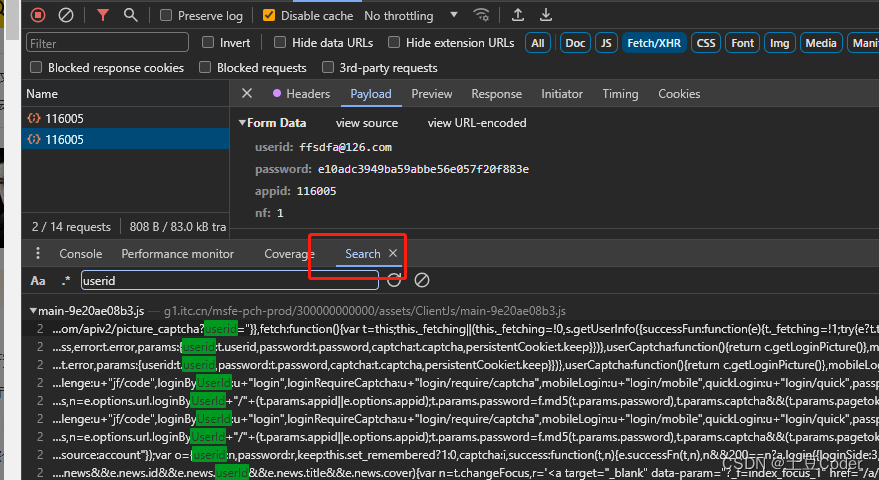Filter requests by Doc
The image size is (879, 480).
click(x=575, y=43)
